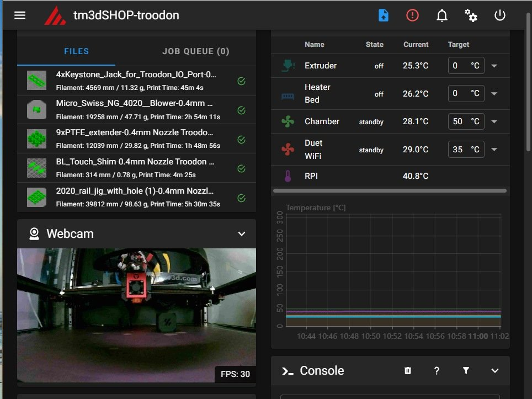Edit the Extruder target temperature field

click(x=466, y=66)
